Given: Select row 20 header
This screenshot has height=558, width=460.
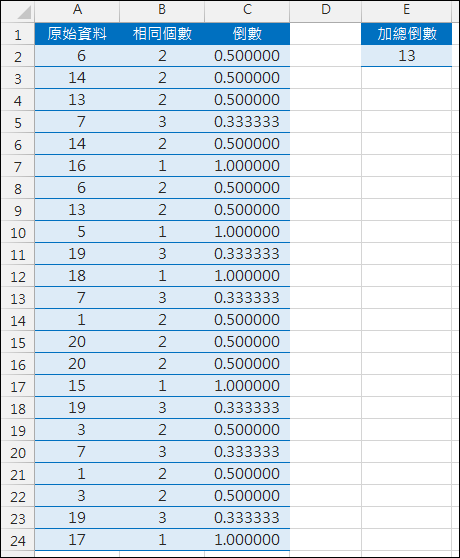Looking at the screenshot, I should (x=18, y=452).
